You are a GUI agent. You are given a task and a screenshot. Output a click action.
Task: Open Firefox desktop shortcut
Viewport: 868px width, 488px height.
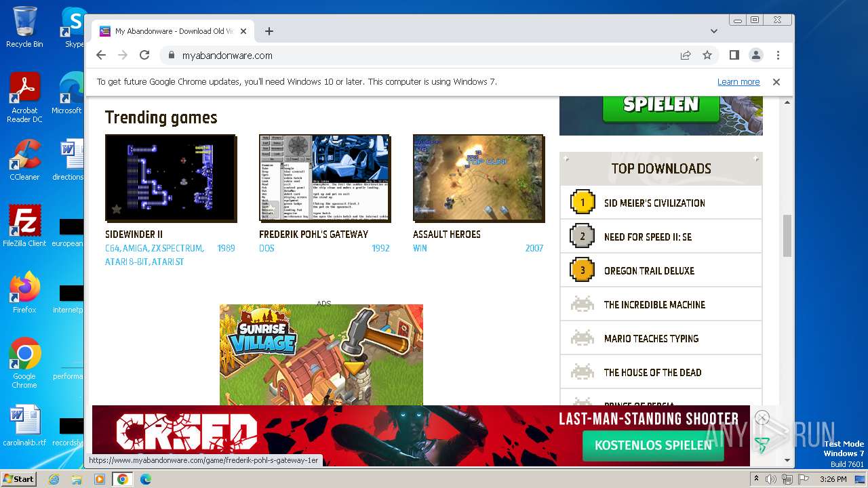click(24, 292)
